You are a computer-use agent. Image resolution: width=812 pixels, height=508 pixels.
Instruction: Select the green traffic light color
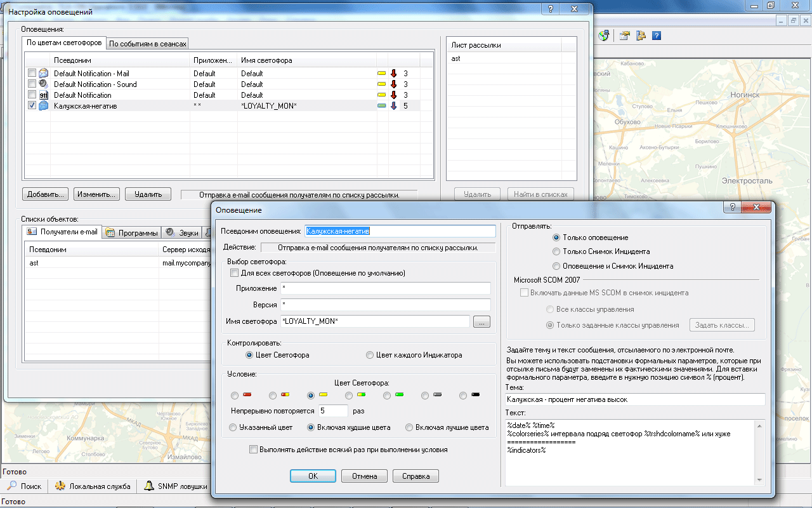(387, 396)
